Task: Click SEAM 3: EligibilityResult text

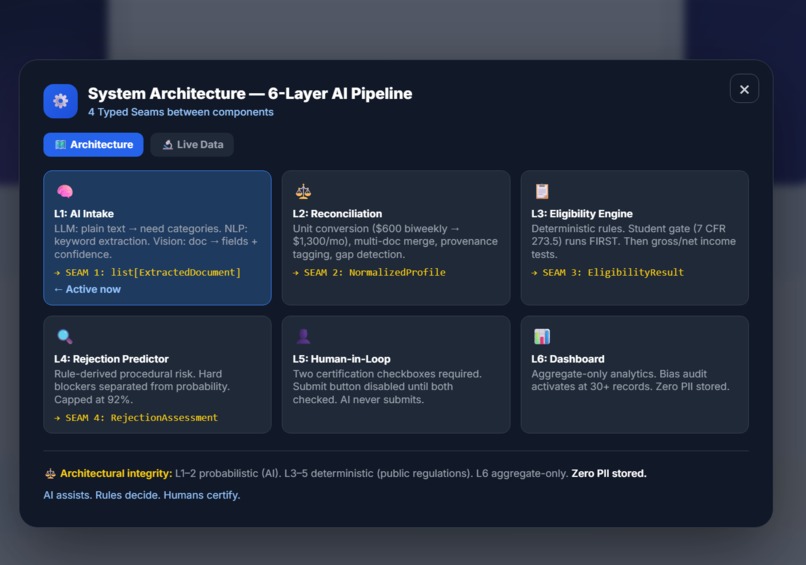Action: (608, 272)
